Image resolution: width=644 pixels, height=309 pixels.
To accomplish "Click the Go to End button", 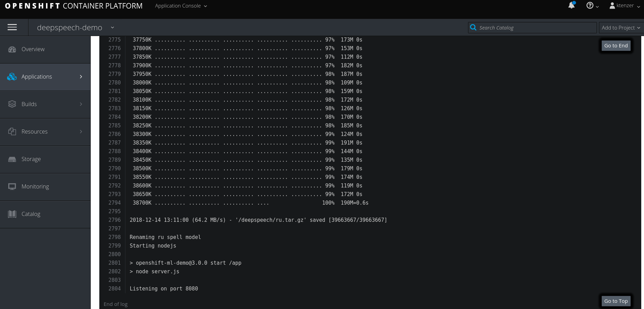I will tap(616, 46).
